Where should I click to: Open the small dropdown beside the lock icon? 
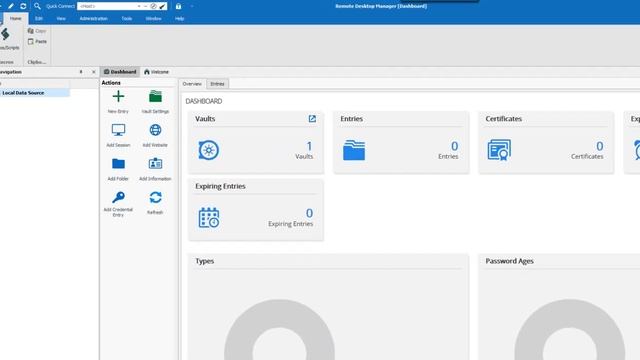192,6
